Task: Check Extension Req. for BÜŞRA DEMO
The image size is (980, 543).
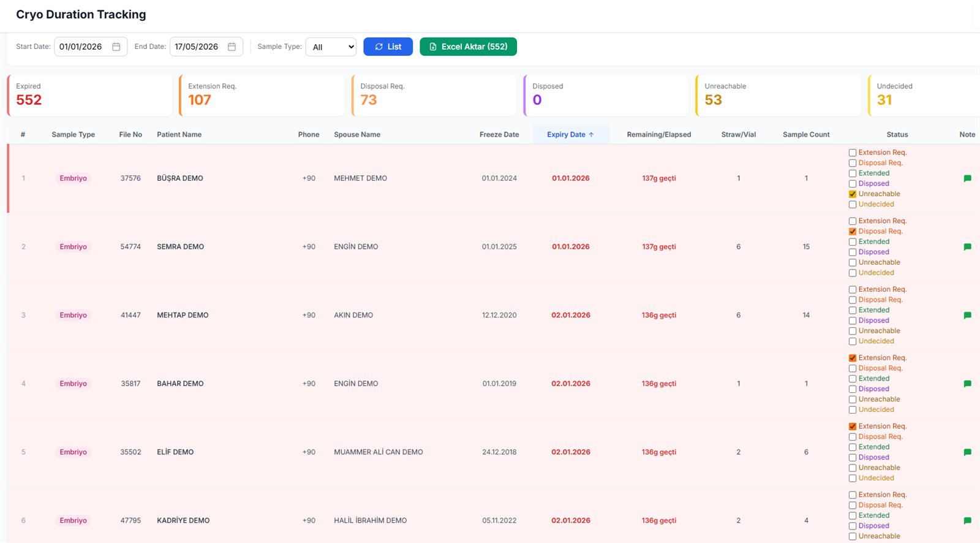Action: tap(852, 153)
